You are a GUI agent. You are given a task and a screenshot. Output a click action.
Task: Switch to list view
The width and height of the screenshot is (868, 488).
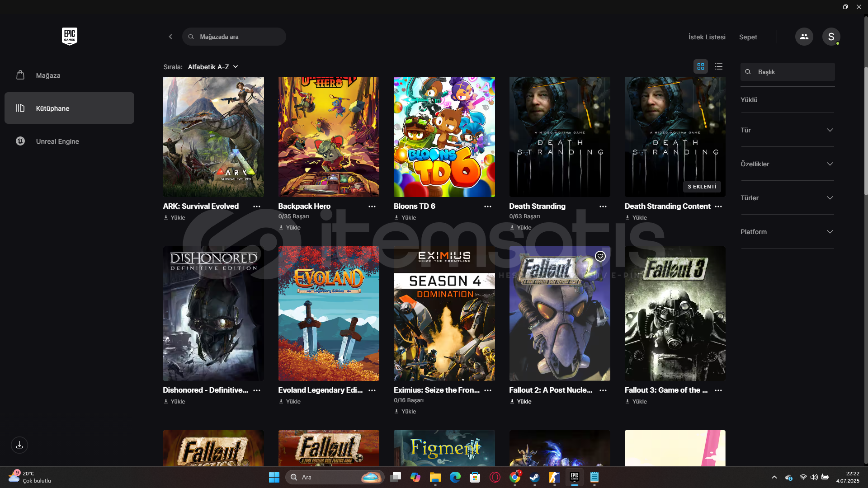[x=719, y=66]
